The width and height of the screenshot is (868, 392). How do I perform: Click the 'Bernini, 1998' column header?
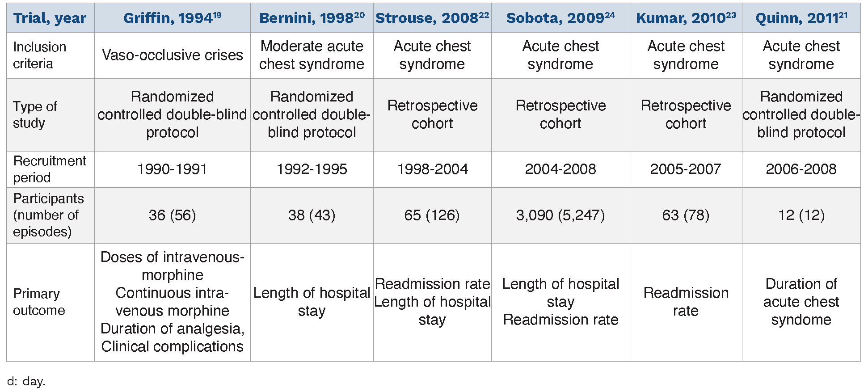(x=306, y=18)
